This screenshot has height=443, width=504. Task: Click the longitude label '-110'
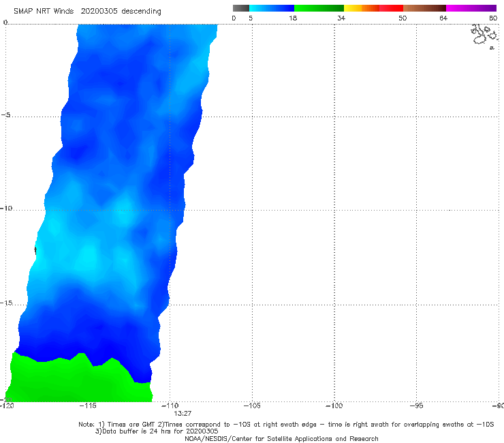point(170,406)
